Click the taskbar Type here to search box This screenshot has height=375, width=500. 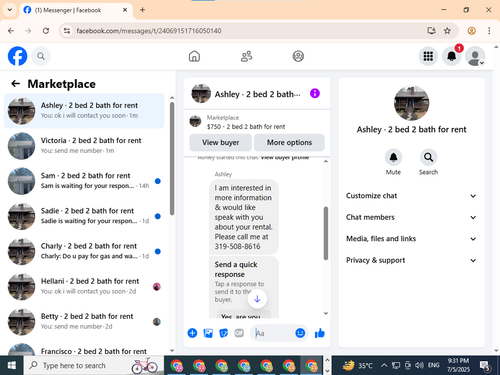(x=94, y=366)
